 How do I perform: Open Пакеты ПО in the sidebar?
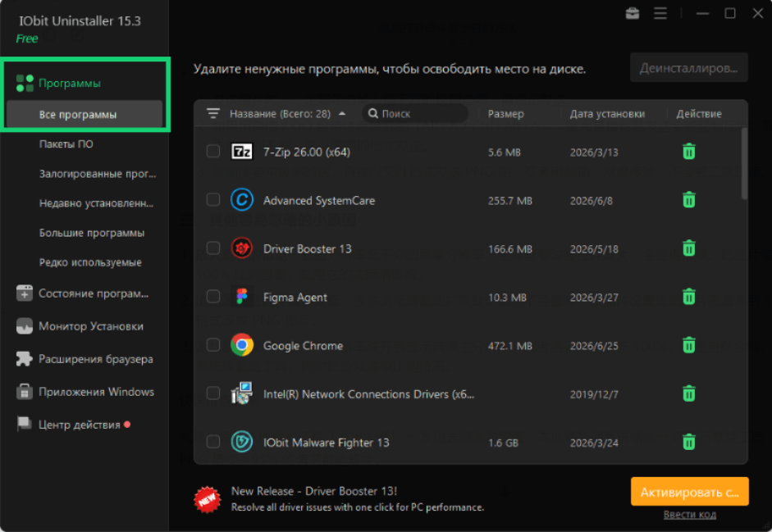coord(66,144)
